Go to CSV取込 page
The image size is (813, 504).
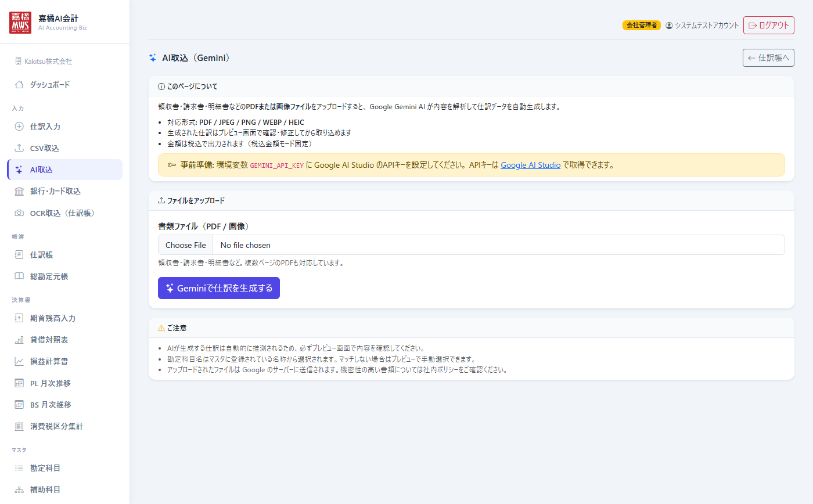pos(65,148)
